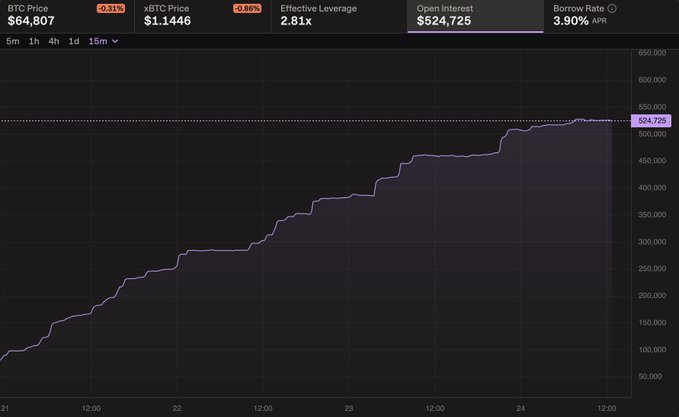
Task: Set chart interval to 1d
Action: (74, 41)
